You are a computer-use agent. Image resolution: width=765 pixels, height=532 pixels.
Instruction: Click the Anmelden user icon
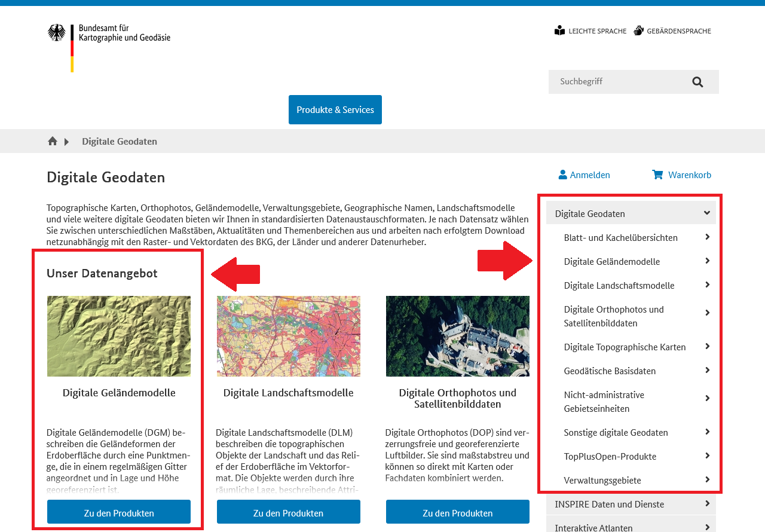pos(562,175)
